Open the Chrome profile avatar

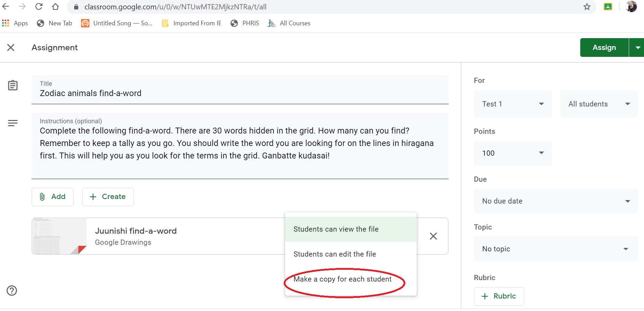pos(631,7)
